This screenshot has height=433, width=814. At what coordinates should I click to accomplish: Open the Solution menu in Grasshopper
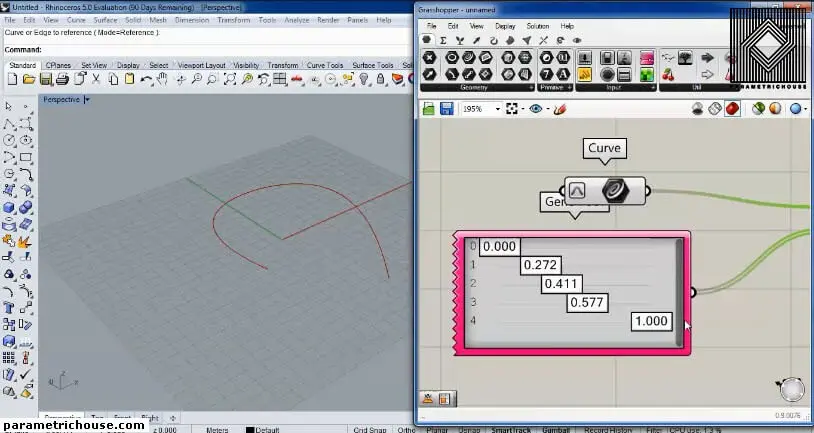(x=537, y=26)
